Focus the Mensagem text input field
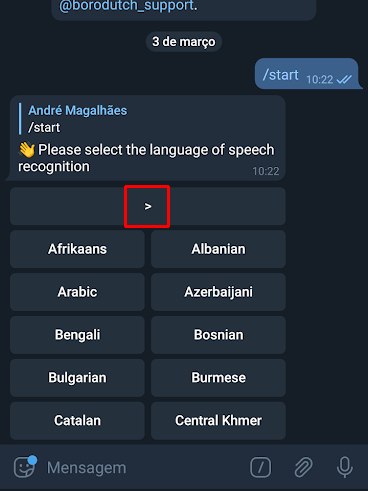The image size is (368, 491). click(143, 467)
